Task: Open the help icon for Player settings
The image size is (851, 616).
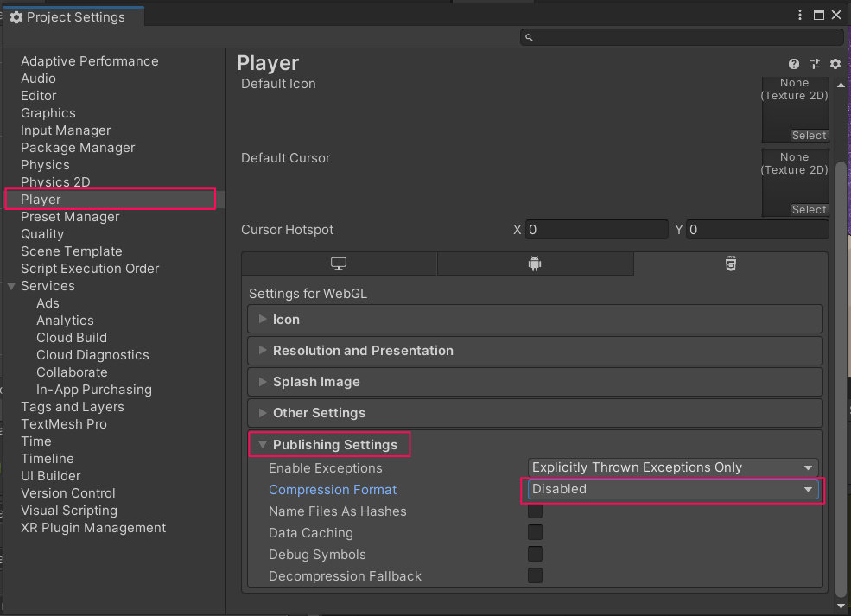Action: [x=793, y=64]
